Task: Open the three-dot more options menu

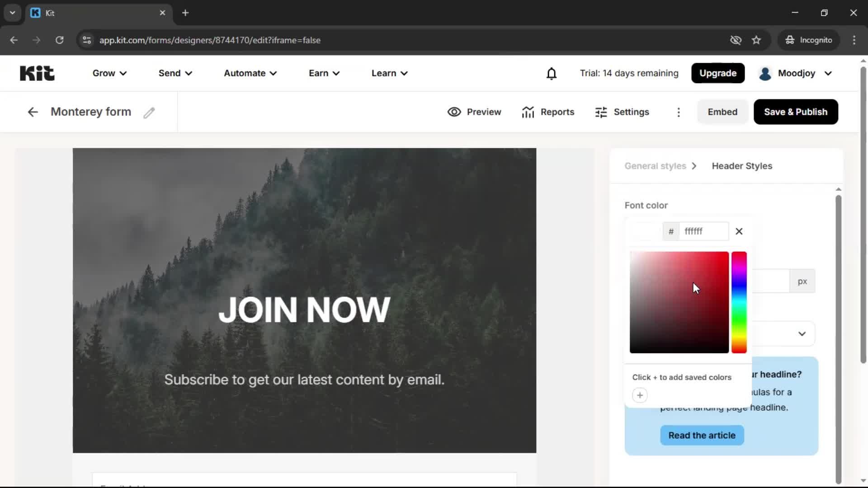Action: coord(679,112)
